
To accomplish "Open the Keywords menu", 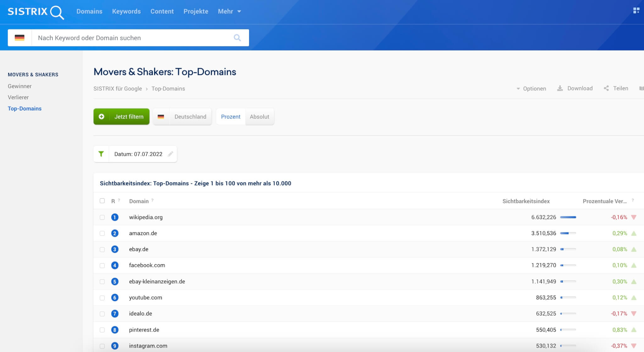I will tap(126, 11).
